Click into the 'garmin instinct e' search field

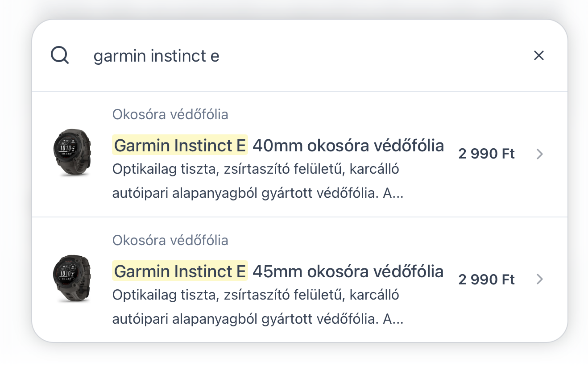click(x=303, y=56)
